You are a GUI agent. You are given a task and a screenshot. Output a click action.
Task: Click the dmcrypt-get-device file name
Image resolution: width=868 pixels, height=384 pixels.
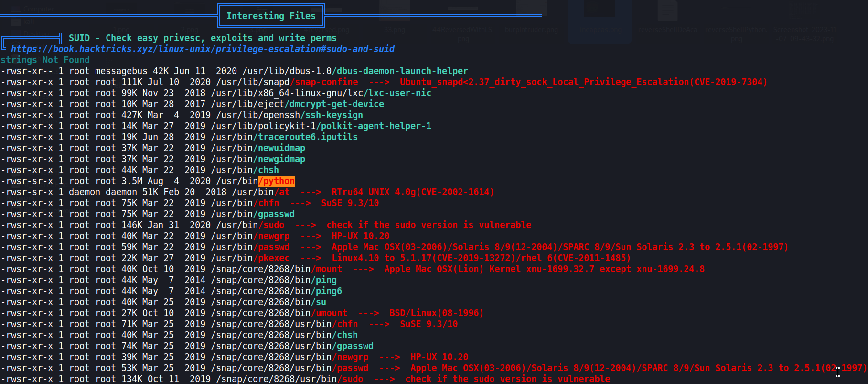pyautogui.click(x=337, y=104)
